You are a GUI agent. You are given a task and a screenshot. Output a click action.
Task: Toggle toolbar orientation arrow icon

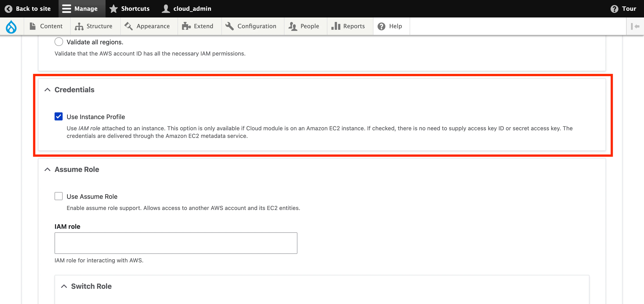coord(635,26)
